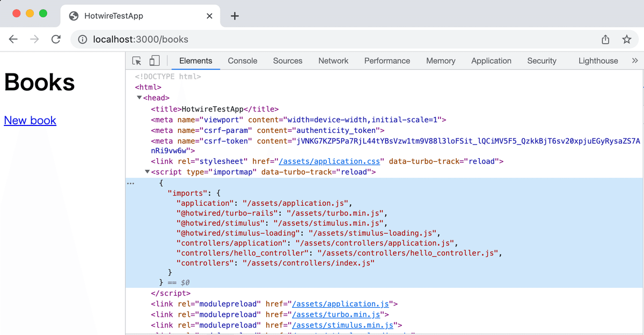
Task: Select the meta csrf-token element line
Action: point(396,146)
